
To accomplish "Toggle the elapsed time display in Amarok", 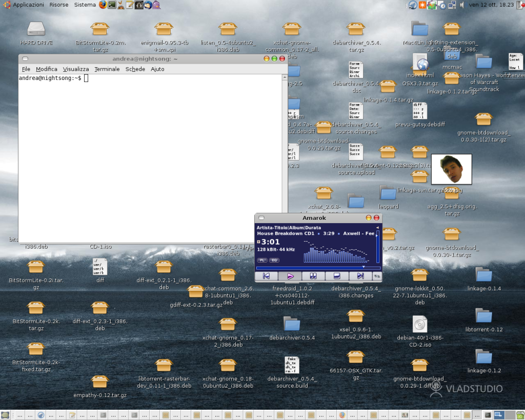I will pos(270,242).
